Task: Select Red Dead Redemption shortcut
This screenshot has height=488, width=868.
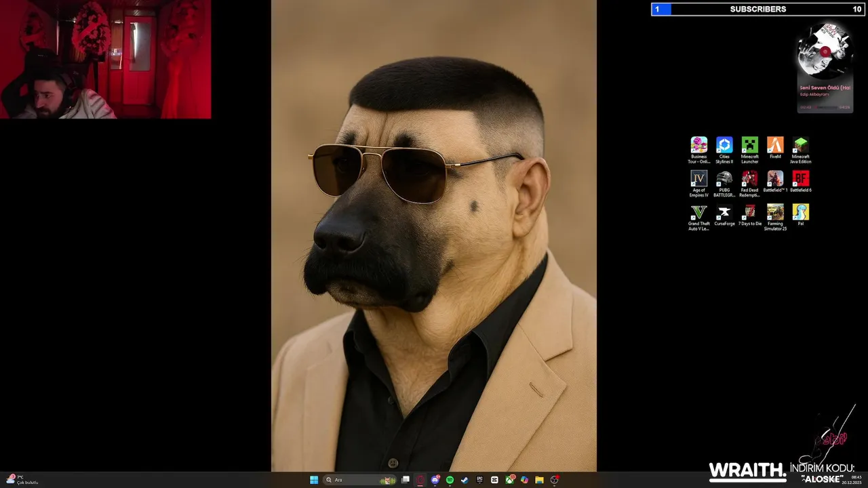Action: pos(749,183)
